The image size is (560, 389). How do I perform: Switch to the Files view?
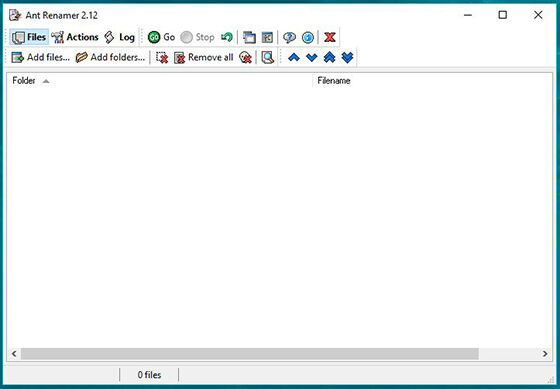tap(29, 37)
